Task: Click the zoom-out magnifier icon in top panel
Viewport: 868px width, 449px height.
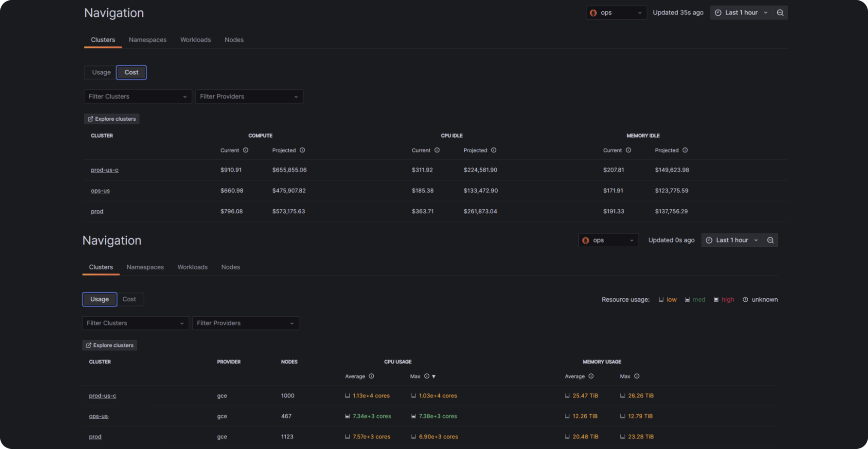Action: tap(780, 12)
